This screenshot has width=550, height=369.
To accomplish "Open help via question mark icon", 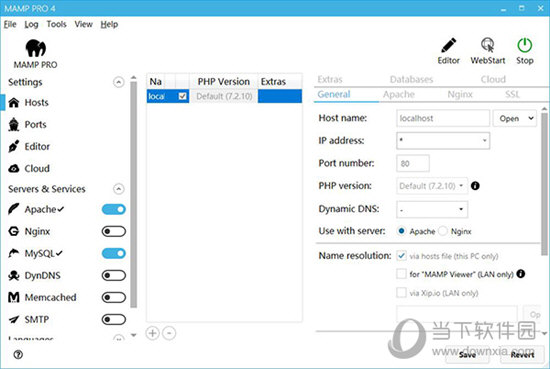I will (x=18, y=355).
